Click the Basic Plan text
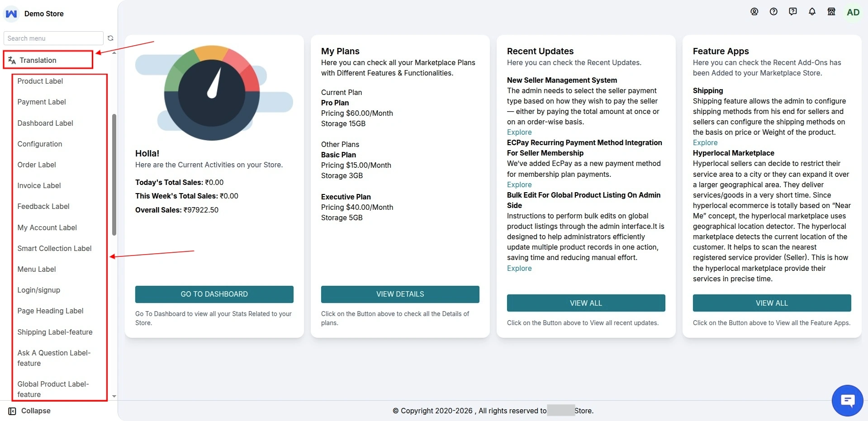 (x=338, y=155)
